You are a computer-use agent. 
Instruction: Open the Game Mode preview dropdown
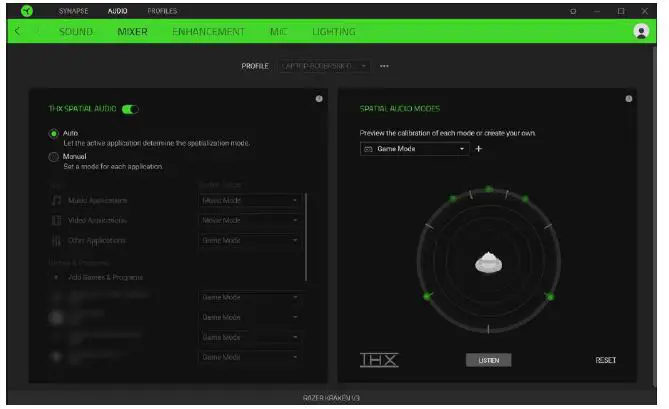click(x=414, y=149)
